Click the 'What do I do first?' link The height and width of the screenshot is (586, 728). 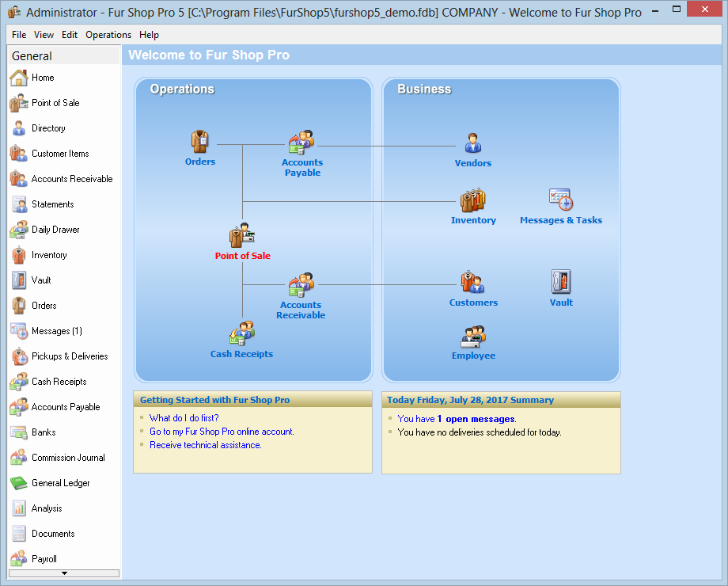click(184, 418)
